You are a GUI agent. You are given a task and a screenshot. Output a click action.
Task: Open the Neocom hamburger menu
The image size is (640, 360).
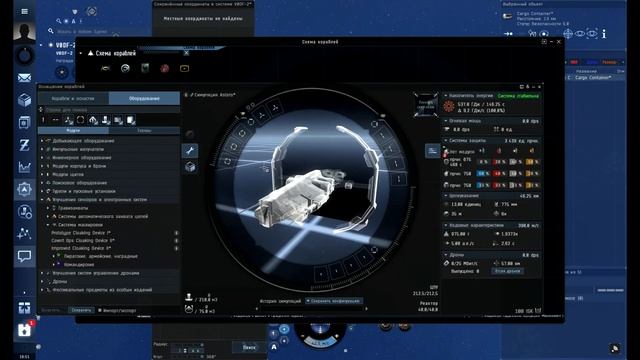click(x=24, y=11)
